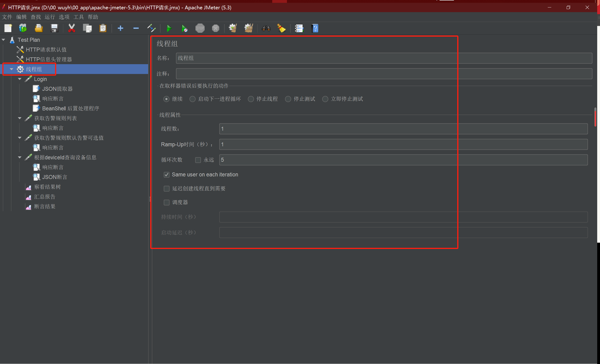Select the 启动下一进程循环 radio button
600x364 pixels.
click(x=192, y=99)
